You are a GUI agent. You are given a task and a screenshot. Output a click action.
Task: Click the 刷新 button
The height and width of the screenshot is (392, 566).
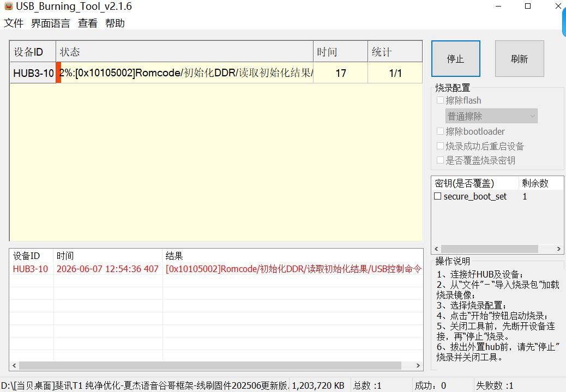(520, 58)
